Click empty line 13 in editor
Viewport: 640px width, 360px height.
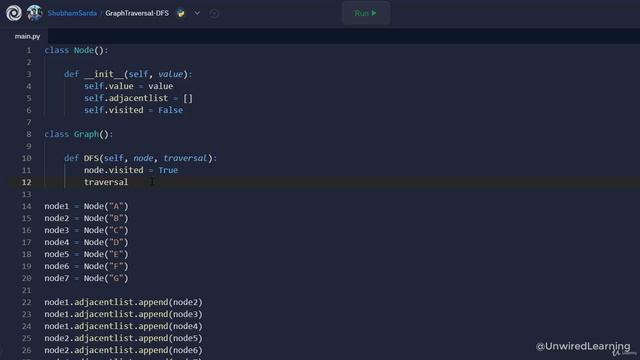click(342, 194)
